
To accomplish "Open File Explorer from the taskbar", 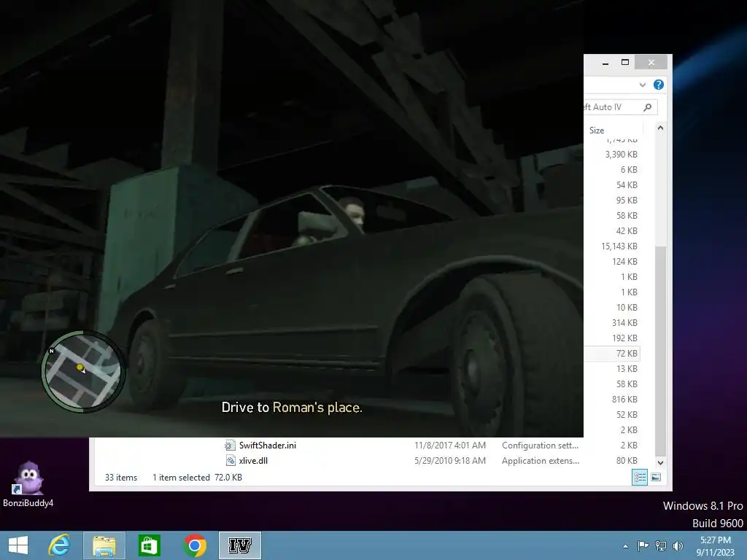I will click(104, 545).
